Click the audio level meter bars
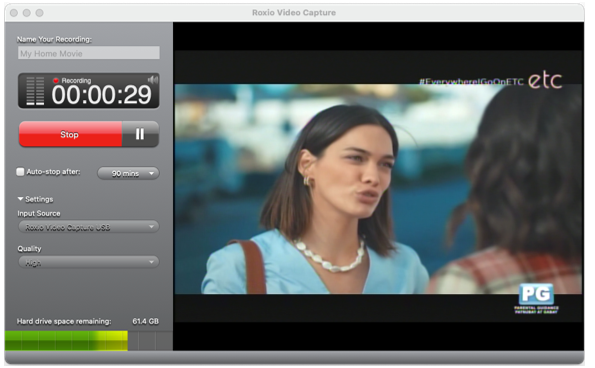 coord(35,91)
